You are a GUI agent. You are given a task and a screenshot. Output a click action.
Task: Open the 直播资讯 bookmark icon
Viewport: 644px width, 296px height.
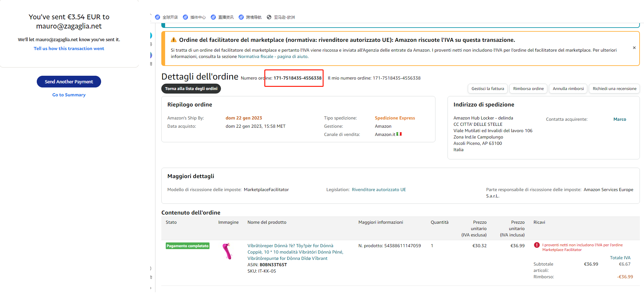(213, 17)
